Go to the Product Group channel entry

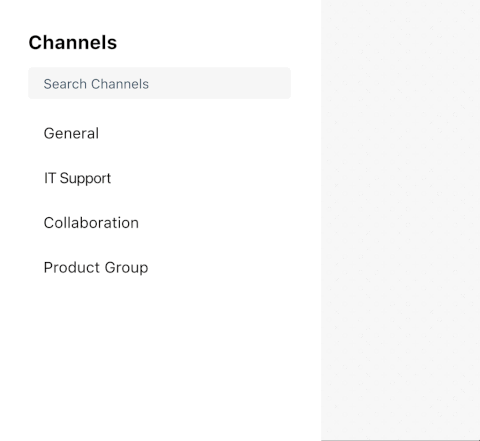pyautogui.click(x=159, y=267)
